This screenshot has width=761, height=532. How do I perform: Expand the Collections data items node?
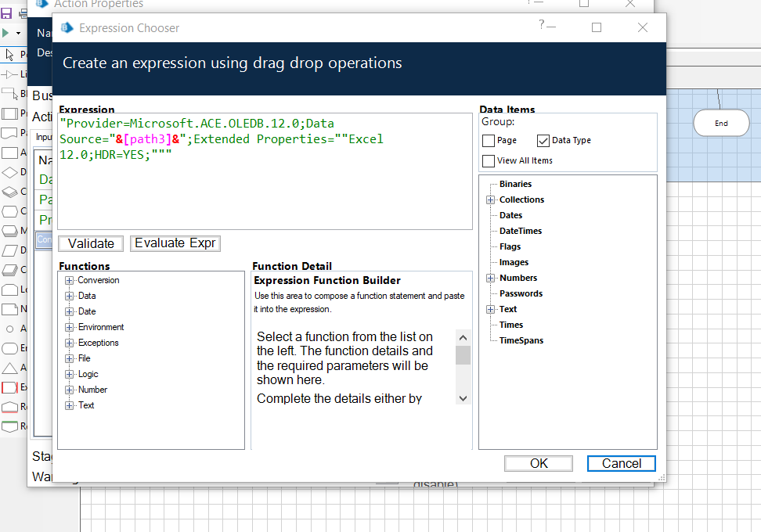(491, 200)
